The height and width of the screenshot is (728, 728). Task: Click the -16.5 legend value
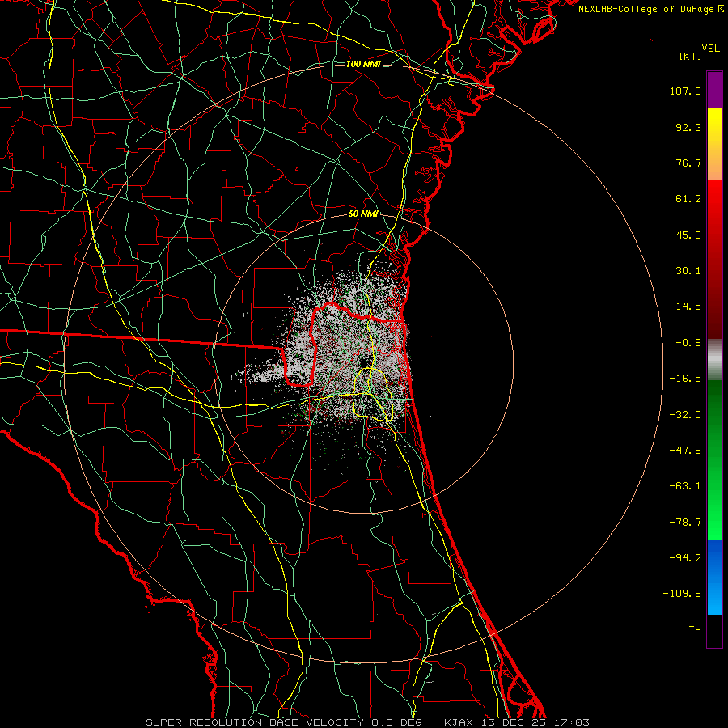[x=685, y=379]
